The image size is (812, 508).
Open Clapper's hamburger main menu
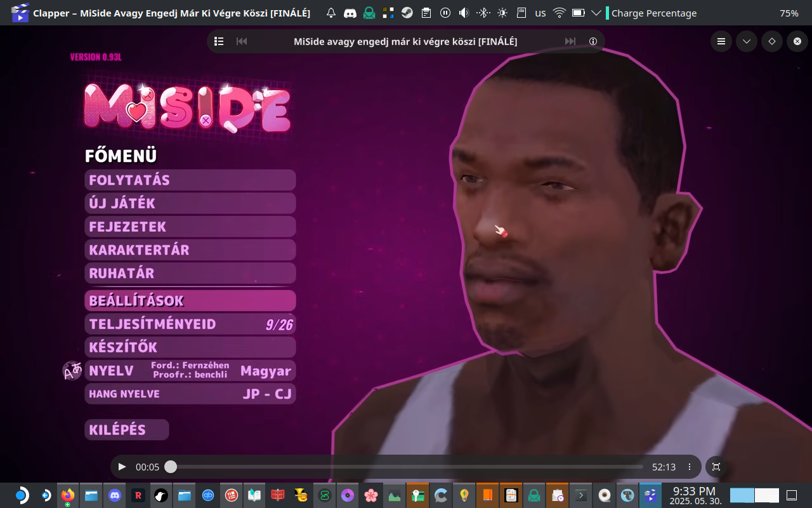pyautogui.click(x=721, y=41)
